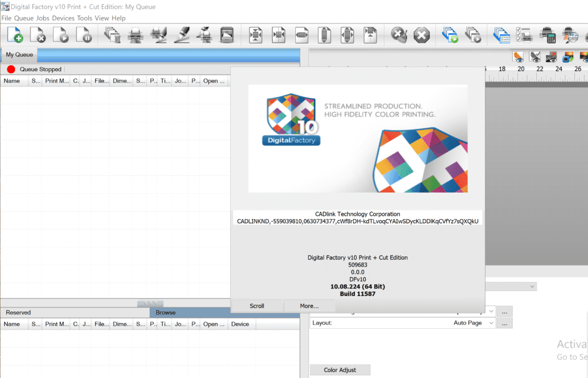The width and height of the screenshot is (588, 378).
Task: Click the plain printer icon in toolbar
Action: point(135,35)
